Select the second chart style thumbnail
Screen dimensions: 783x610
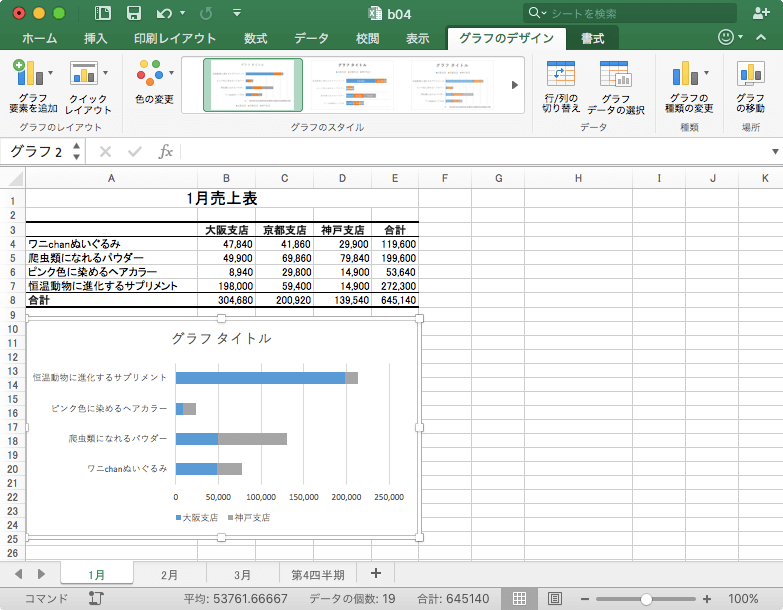tap(353, 85)
